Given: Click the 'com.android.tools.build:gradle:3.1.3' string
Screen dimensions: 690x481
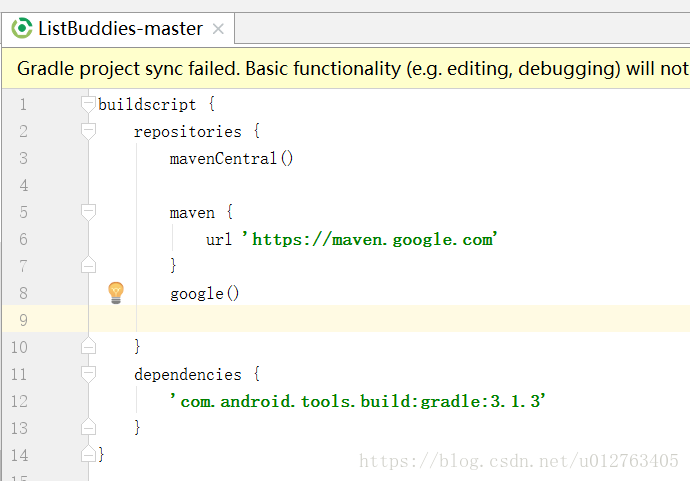Looking at the screenshot, I should click(x=358, y=401).
